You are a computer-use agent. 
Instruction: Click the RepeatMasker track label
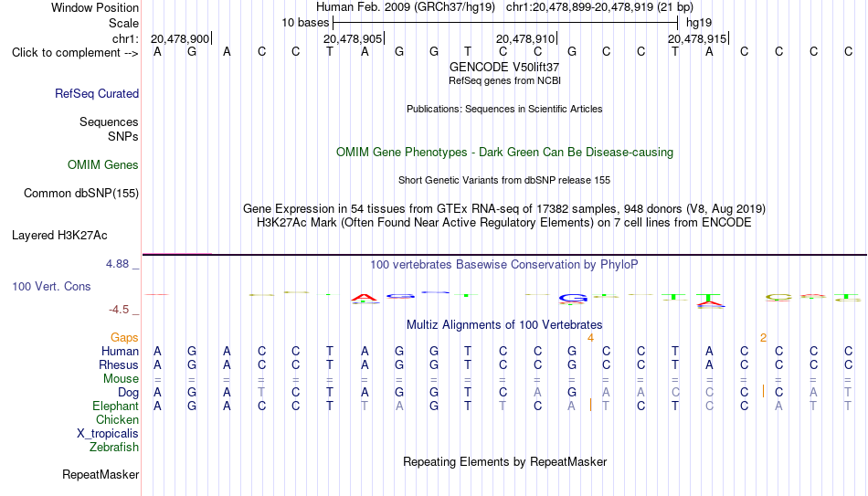point(101,475)
